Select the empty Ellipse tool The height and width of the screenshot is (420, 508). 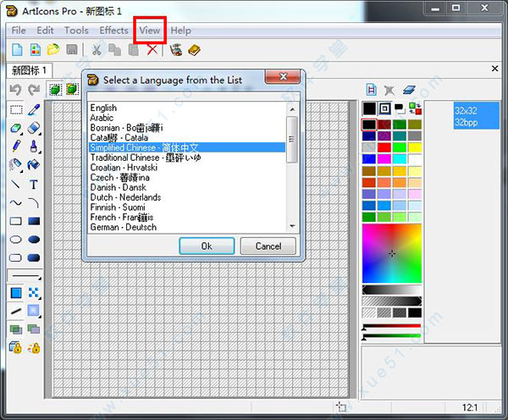click(15, 240)
